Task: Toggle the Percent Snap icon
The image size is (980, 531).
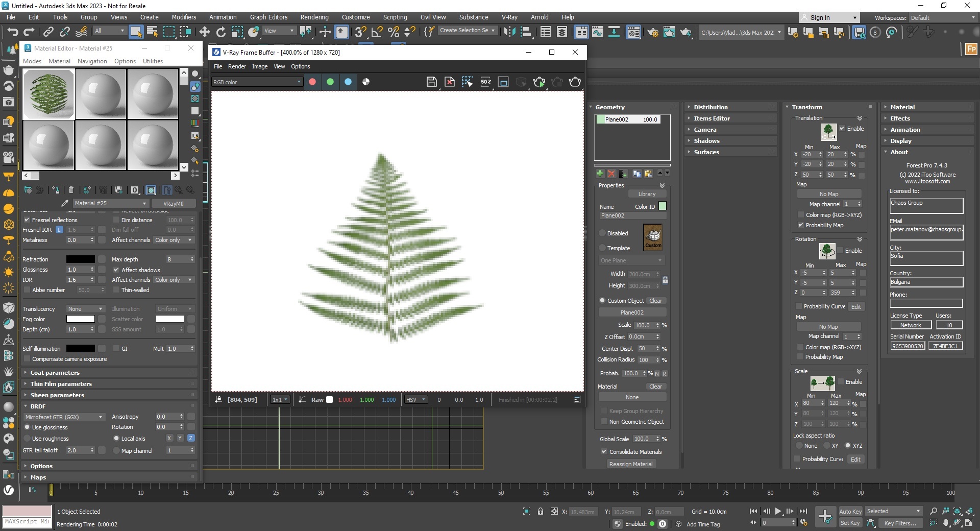Action: click(x=394, y=32)
